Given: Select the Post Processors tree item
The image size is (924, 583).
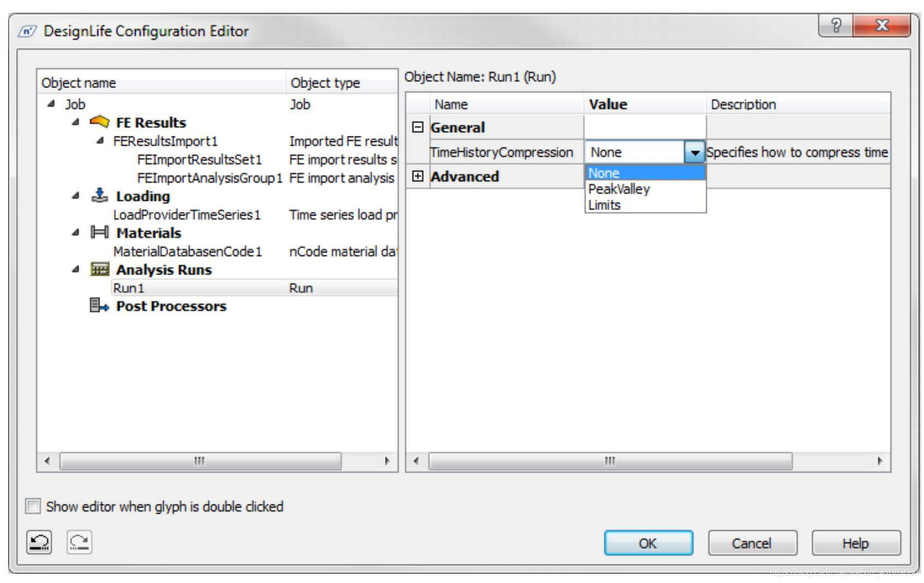Looking at the screenshot, I should (x=171, y=306).
